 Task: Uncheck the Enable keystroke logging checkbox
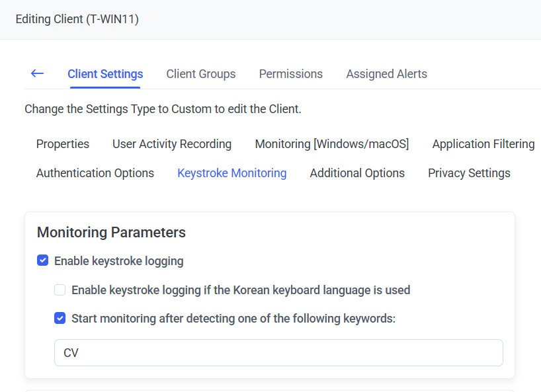[x=43, y=261]
